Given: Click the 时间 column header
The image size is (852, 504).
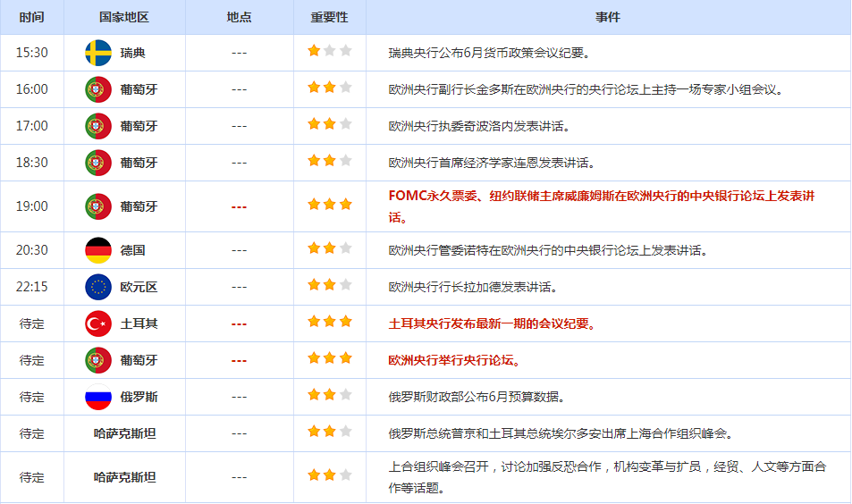Looking at the screenshot, I should coord(31,17).
